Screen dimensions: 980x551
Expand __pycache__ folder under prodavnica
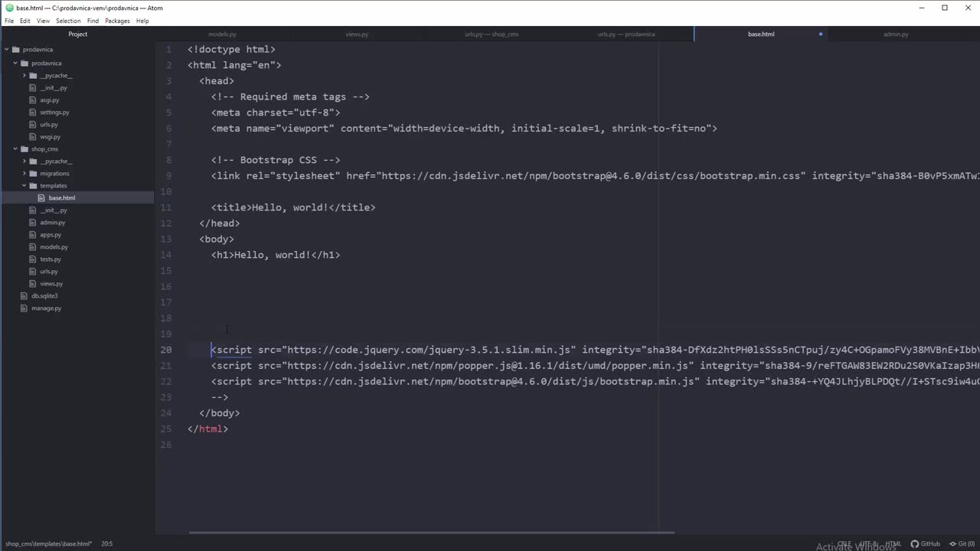[24, 76]
